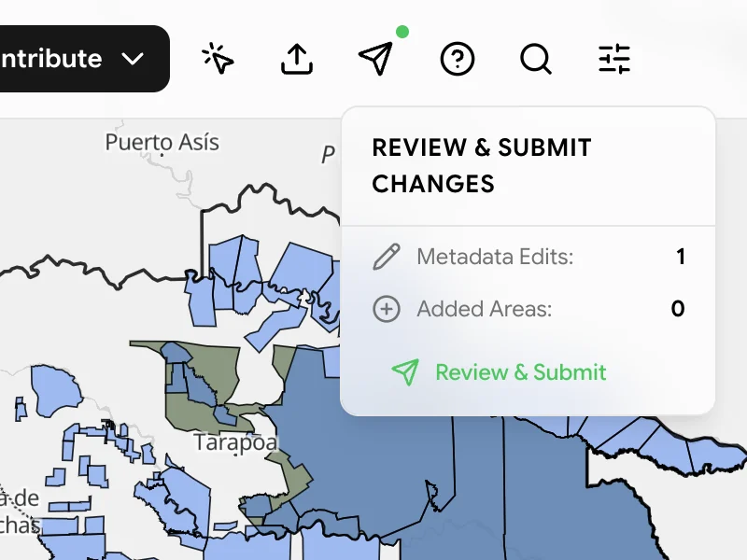Click the Review & Submit Changes heading
Viewport: 747px width, 560px height.
pyautogui.click(x=482, y=166)
